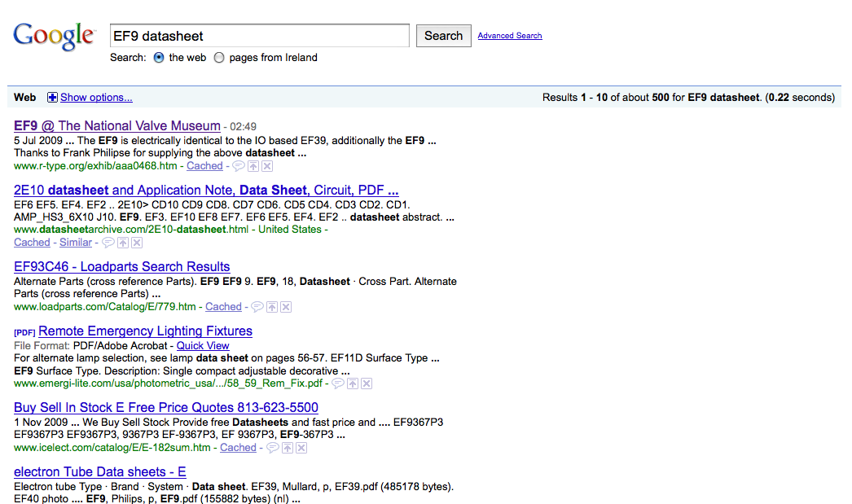Promote the emergi-lite.com result with arrow icon

(353, 383)
